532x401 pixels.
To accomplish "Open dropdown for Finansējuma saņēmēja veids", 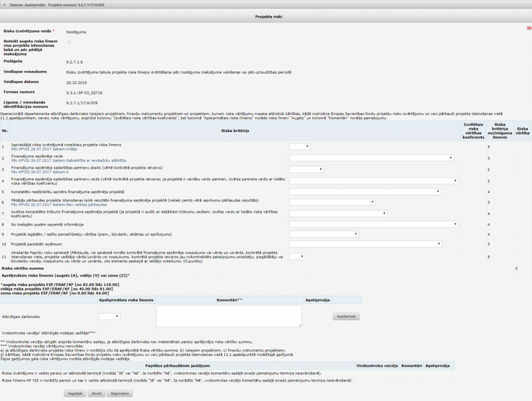I will coord(371,158).
